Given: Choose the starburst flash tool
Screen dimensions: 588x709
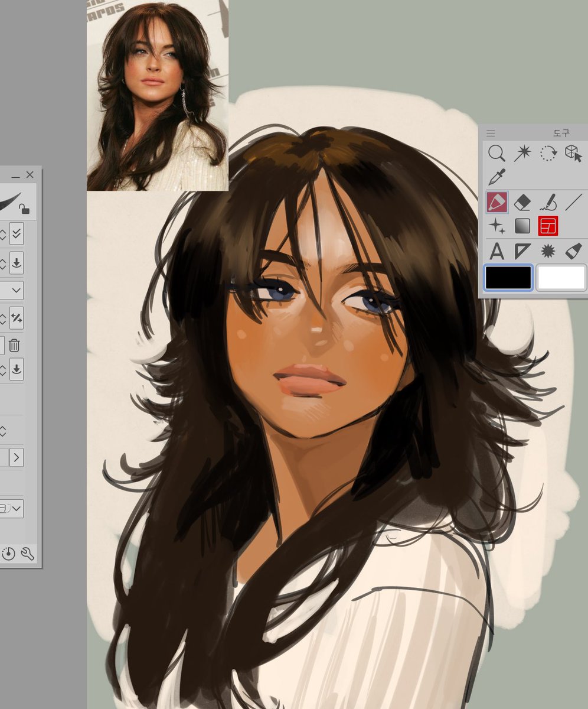Looking at the screenshot, I should tap(548, 252).
